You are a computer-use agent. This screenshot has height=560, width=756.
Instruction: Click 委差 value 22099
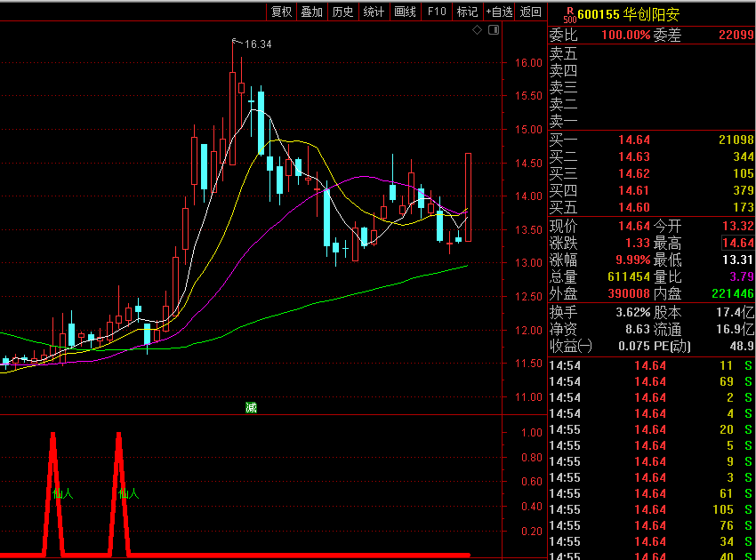coord(736,35)
